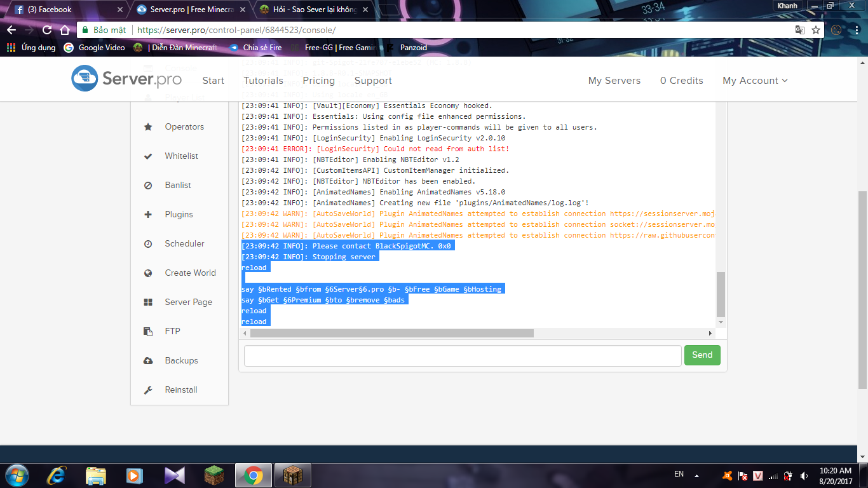Click the console command input field
This screenshot has width=868, height=488.
(x=463, y=356)
